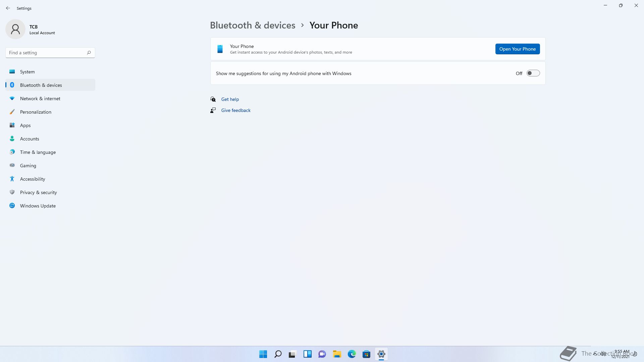
Task: Open Gaming settings
Action: coord(50,166)
